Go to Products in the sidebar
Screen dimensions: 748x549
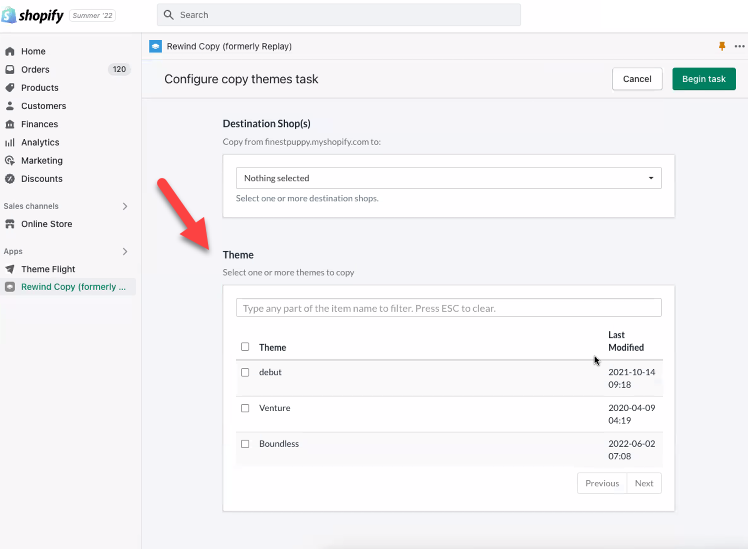coord(40,88)
